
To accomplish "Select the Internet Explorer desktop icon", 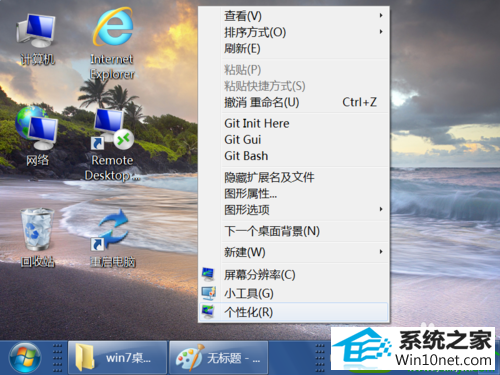I will [x=112, y=42].
